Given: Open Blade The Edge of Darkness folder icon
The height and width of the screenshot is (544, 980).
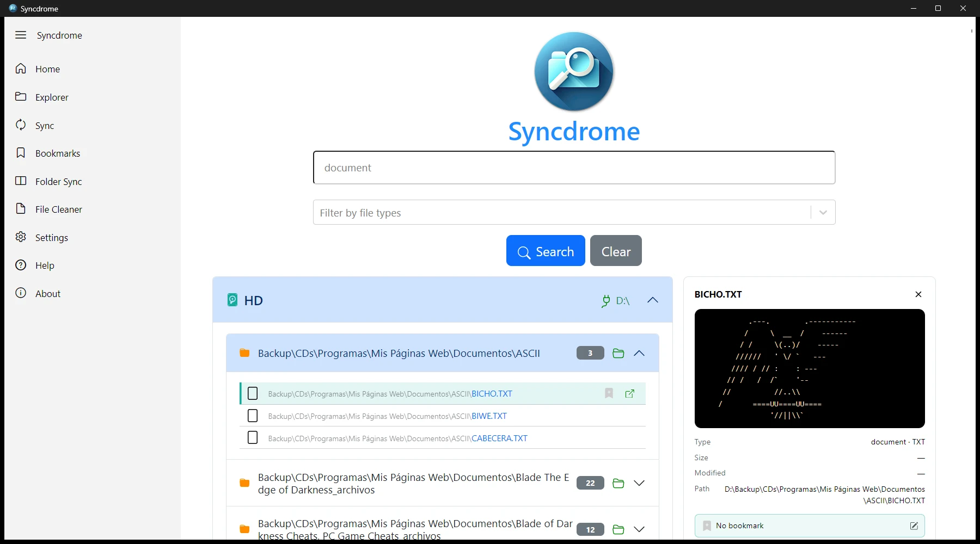Looking at the screenshot, I should (x=618, y=483).
